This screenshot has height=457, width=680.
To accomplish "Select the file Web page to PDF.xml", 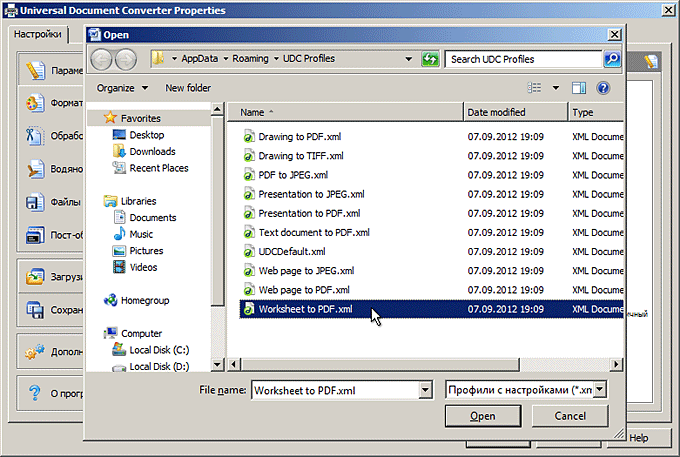I will tap(304, 290).
